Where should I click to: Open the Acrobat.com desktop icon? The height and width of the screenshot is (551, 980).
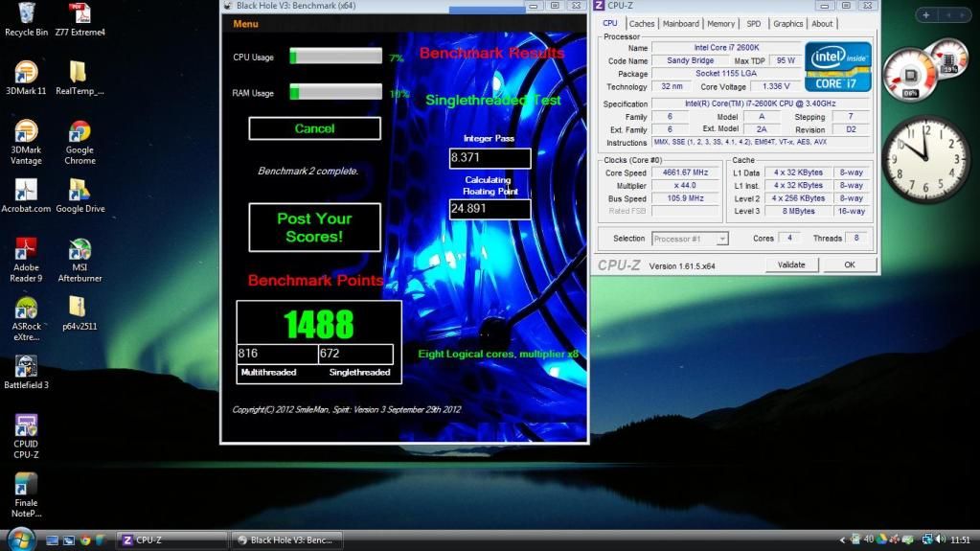pos(26,195)
